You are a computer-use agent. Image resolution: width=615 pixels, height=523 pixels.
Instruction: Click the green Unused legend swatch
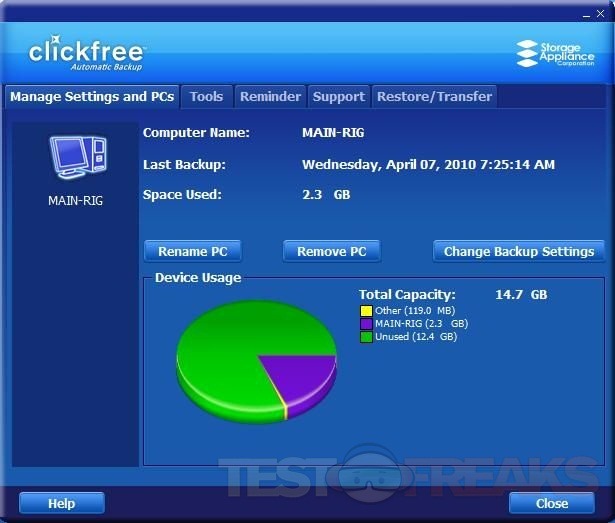click(365, 337)
